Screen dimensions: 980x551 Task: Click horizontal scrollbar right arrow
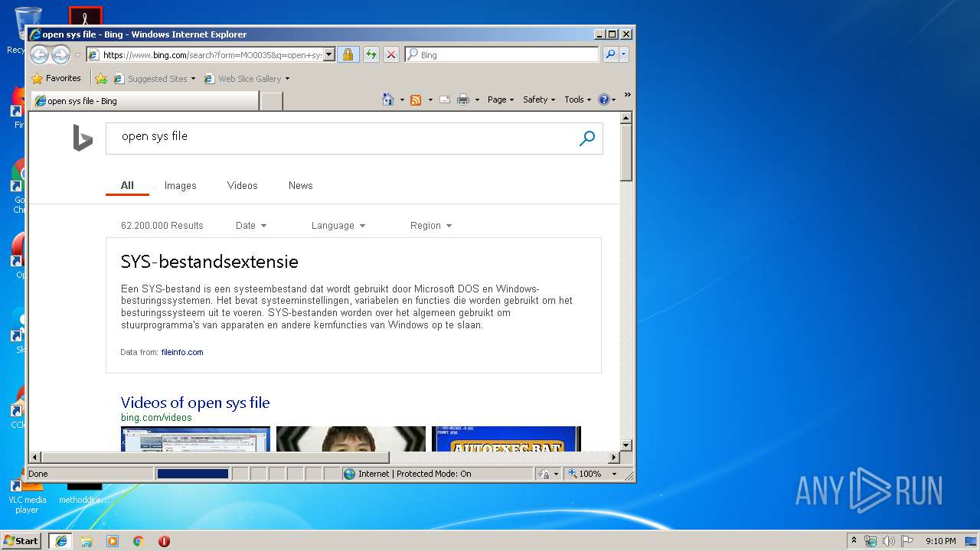(x=613, y=458)
